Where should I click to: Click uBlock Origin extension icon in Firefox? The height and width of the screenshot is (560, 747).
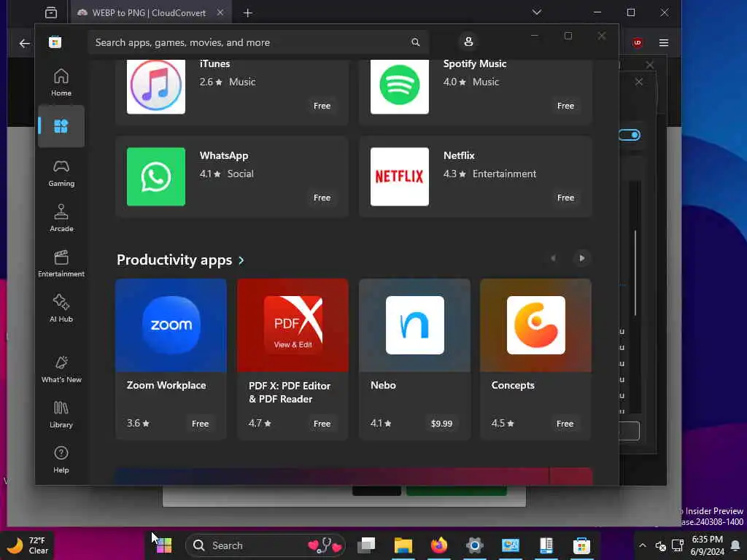click(638, 43)
